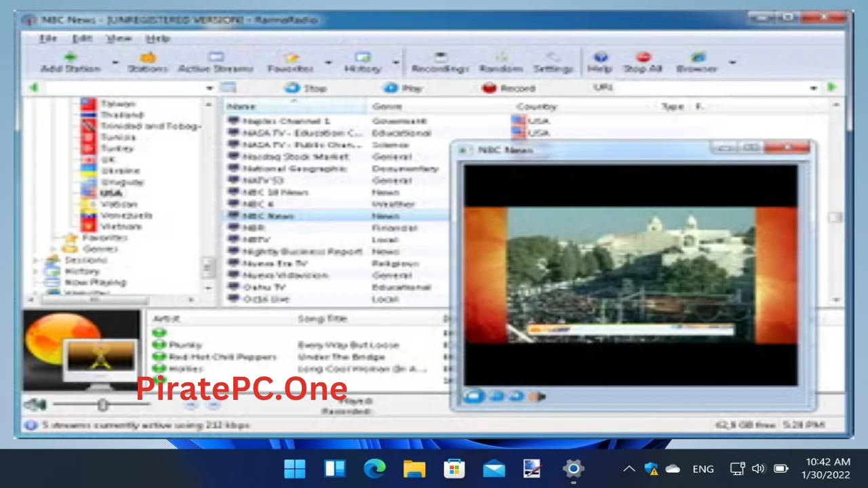Click the green go arrow beside the URL field

(x=832, y=88)
